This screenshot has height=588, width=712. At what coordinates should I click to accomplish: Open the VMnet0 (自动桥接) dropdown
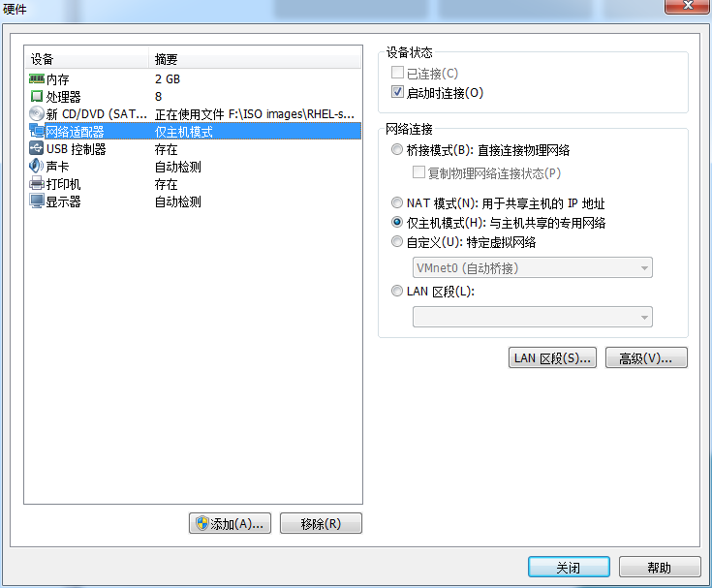point(532,268)
